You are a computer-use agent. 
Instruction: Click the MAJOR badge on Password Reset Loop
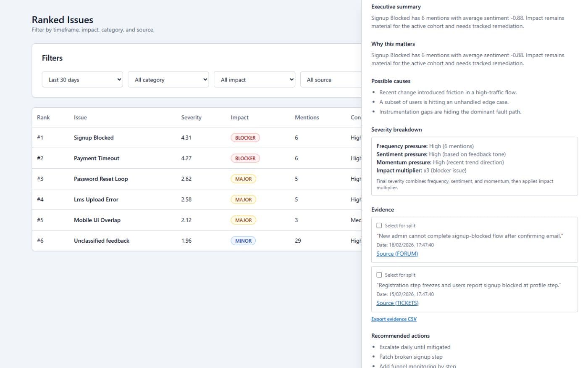[243, 179]
